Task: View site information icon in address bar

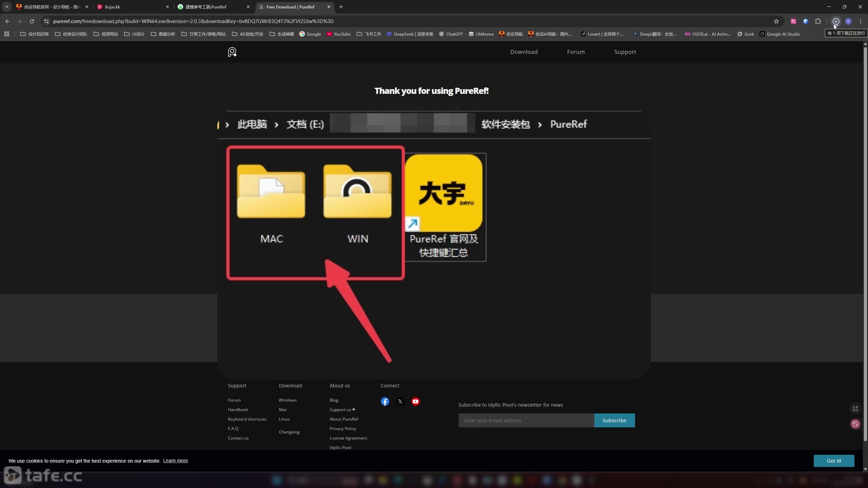Action: (46, 21)
